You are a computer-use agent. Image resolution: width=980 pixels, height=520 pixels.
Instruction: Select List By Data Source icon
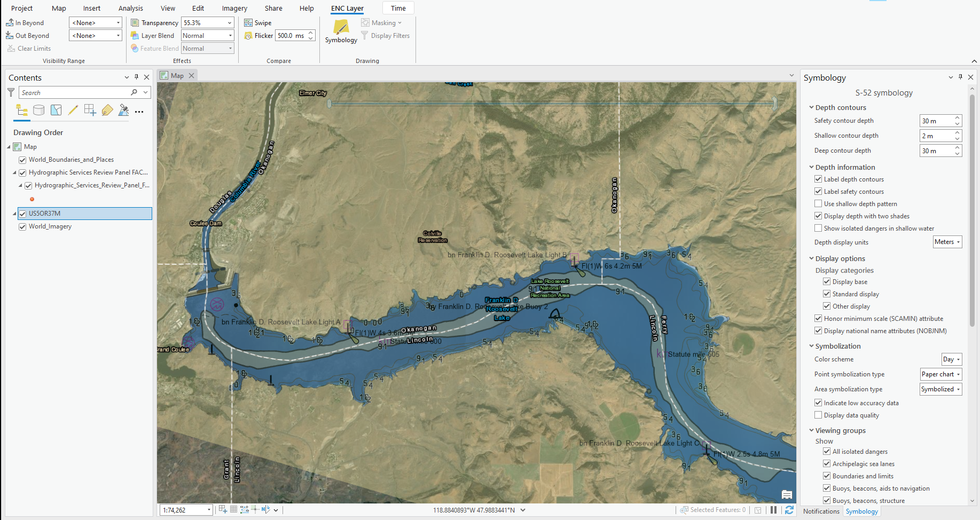[x=39, y=110]
